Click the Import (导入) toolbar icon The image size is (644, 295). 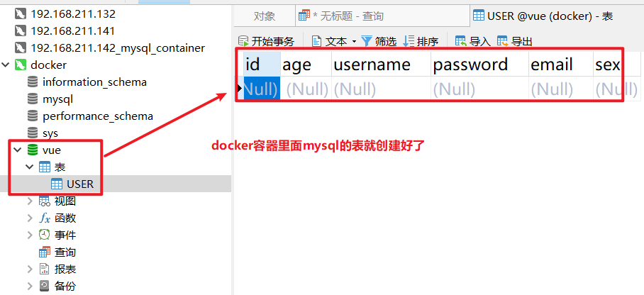pos(461,41)
